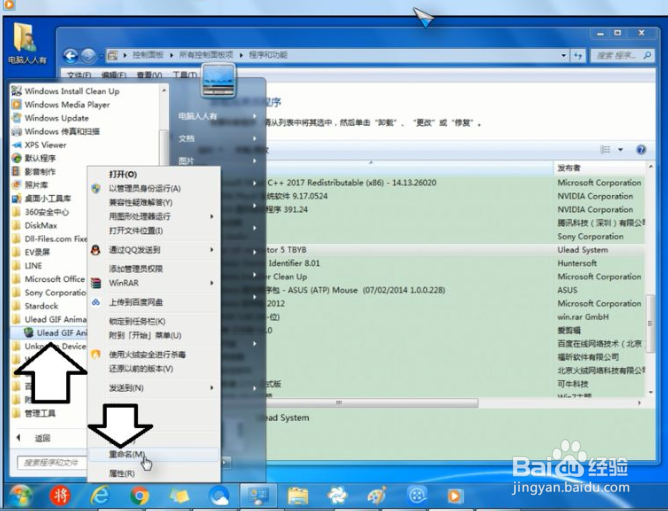Click the Windows Start orb
The height and width of the screenshot is (511, 668).
click(20, 496)
